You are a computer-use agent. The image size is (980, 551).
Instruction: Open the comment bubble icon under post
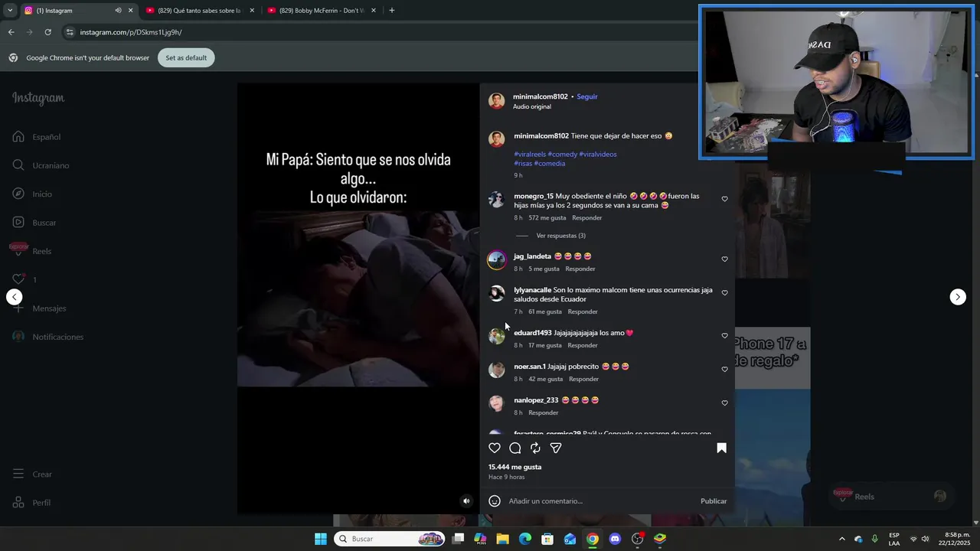coord(515,448)
